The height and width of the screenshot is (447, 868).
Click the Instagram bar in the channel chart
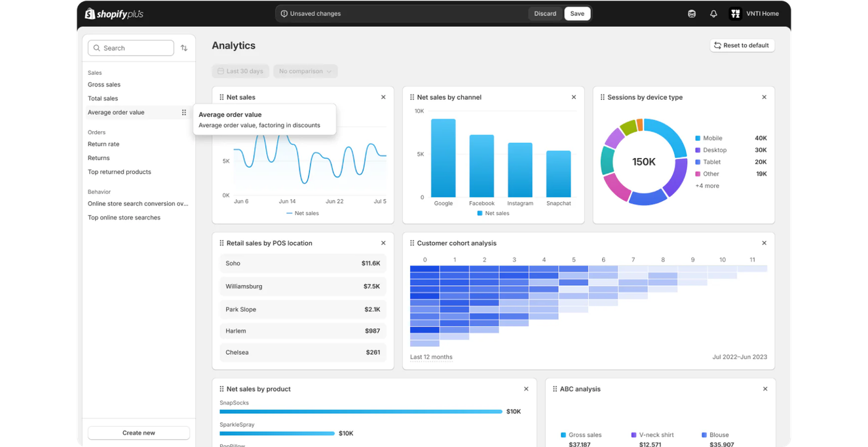[520, 170]
